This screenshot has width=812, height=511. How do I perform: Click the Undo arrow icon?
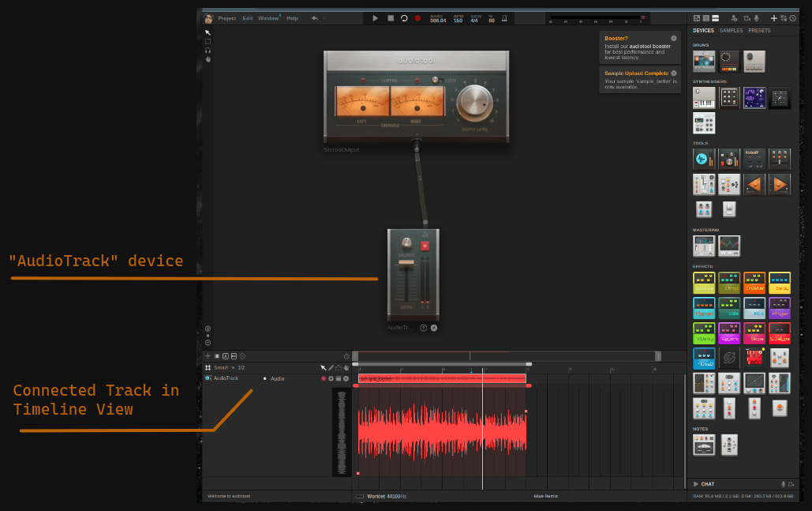pos(314,18)
